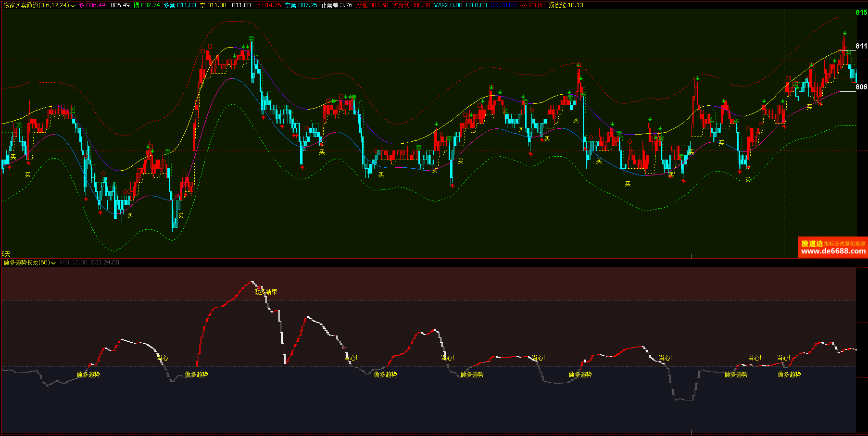Click the 新低 807.50 readout
Screen dimensions: 868x436
pos(372,5)
